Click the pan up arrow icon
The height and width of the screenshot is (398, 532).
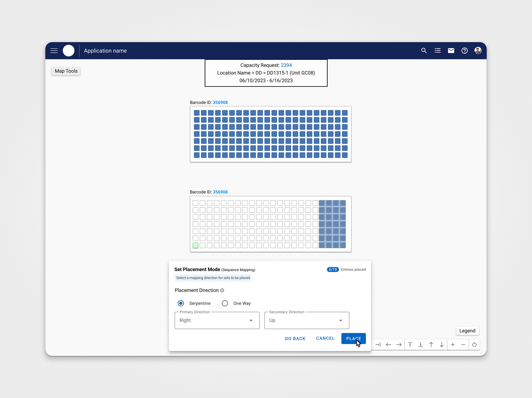(x=431, y=345)
